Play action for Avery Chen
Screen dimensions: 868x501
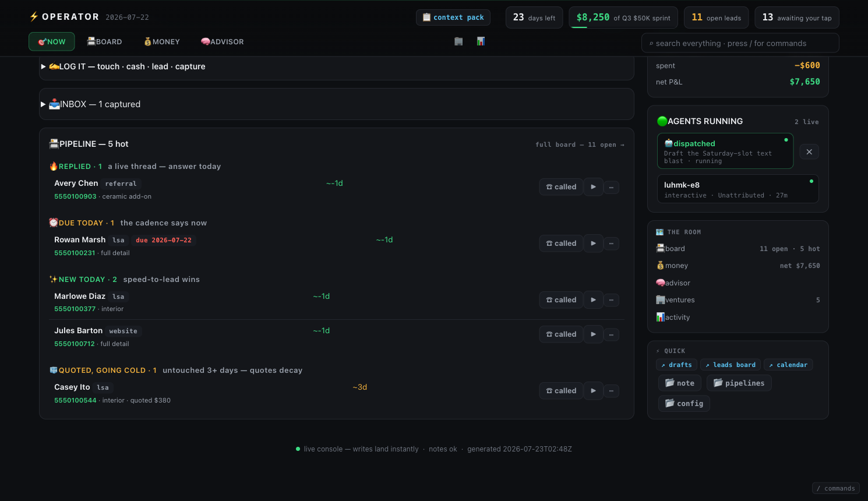pos(593,187)
